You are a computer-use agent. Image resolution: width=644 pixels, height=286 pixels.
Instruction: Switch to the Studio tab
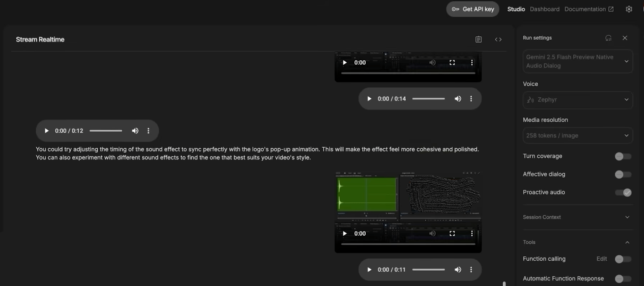click(x=516, y=9)
